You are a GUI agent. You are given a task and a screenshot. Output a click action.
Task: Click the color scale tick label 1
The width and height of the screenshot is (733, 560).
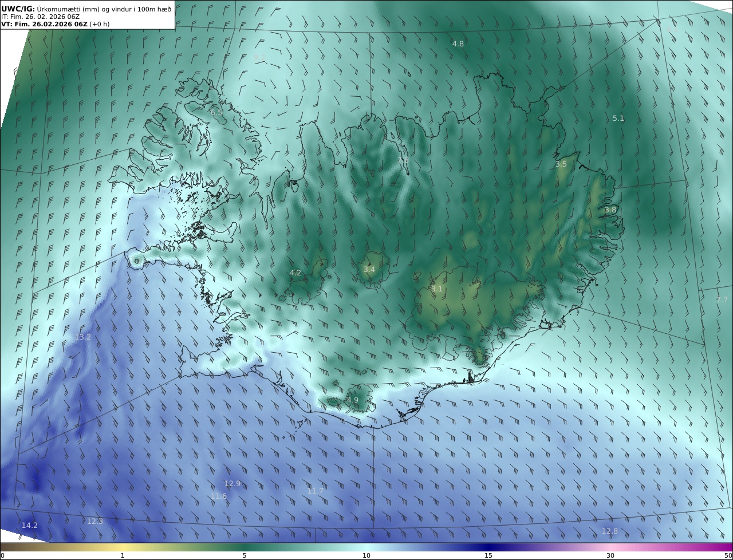tap(123, 555)
